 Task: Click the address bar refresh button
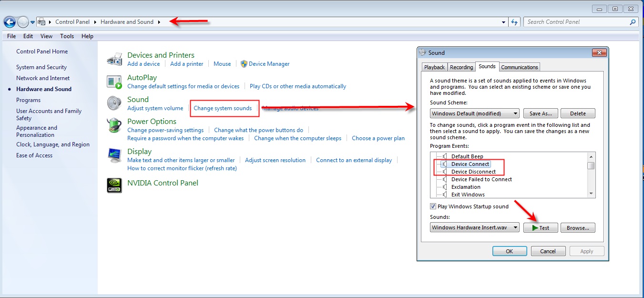(514, 22)
